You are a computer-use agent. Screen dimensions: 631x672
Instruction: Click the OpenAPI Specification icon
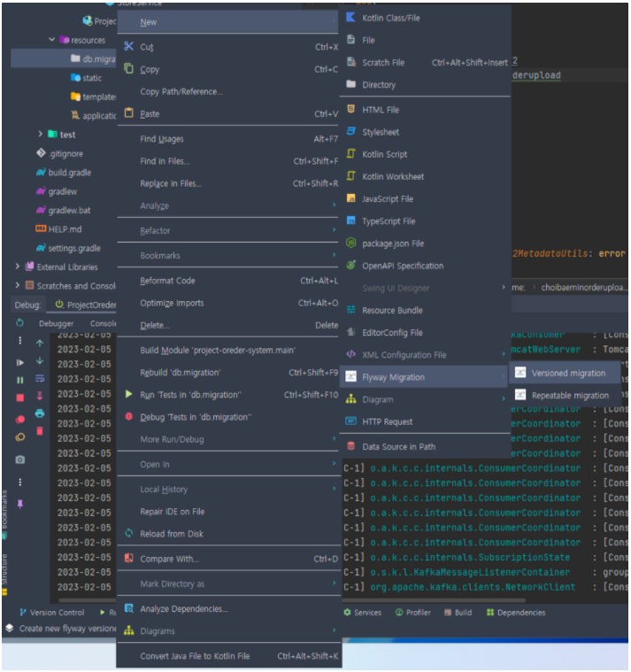[x=350, y=266]
